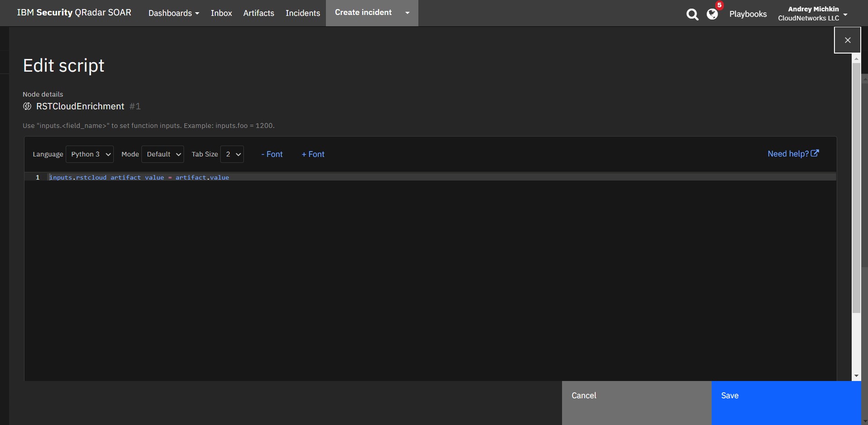Go to the Inbox page
The width and height of the screenshot is (868, 425).
pos(221,13)
